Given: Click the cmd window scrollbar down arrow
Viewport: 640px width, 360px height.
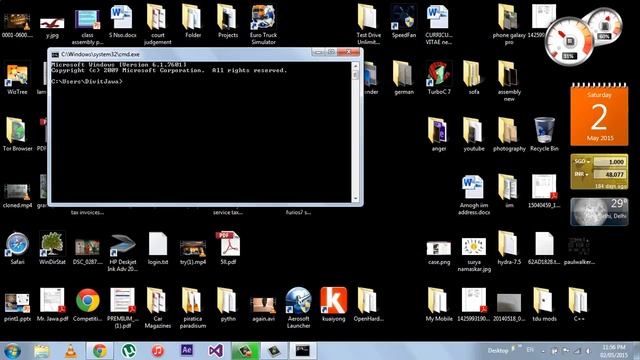Looking at the screenshot, I should click(x=355, y=199).
